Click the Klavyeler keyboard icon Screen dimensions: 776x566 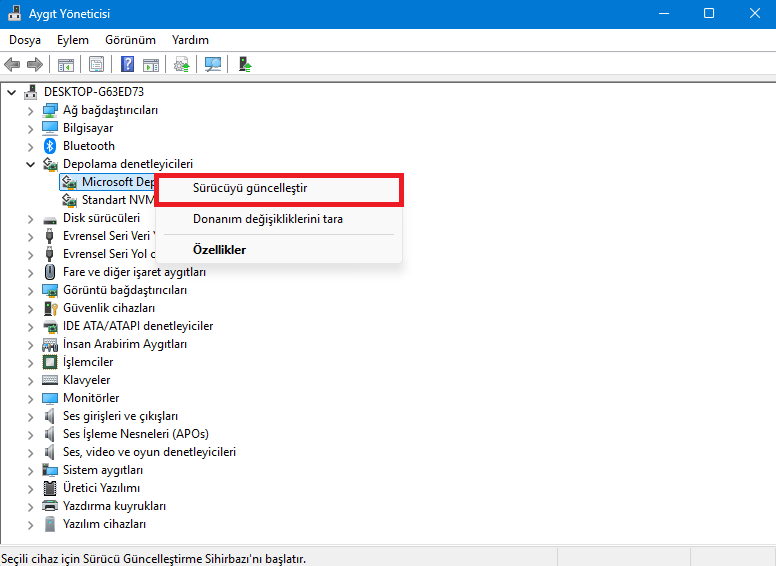pyautogui.click(x=49, y=380)
